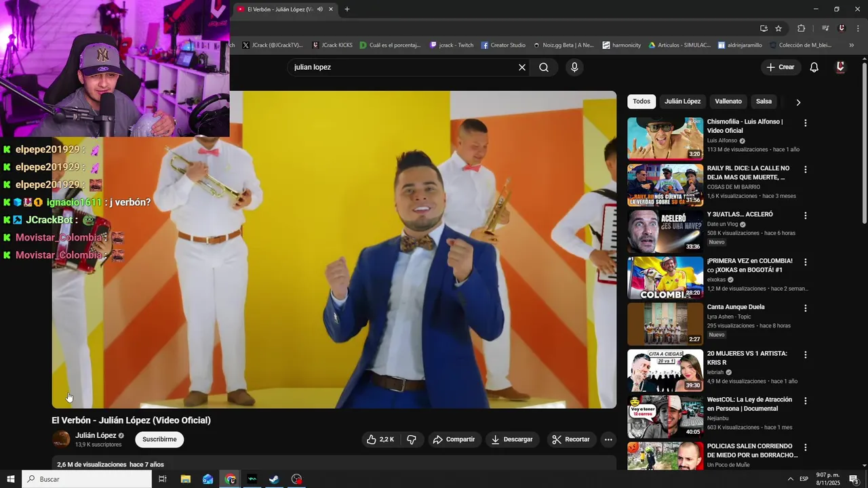
Task: Open the Chrome profile avatar
Action: 842,28
